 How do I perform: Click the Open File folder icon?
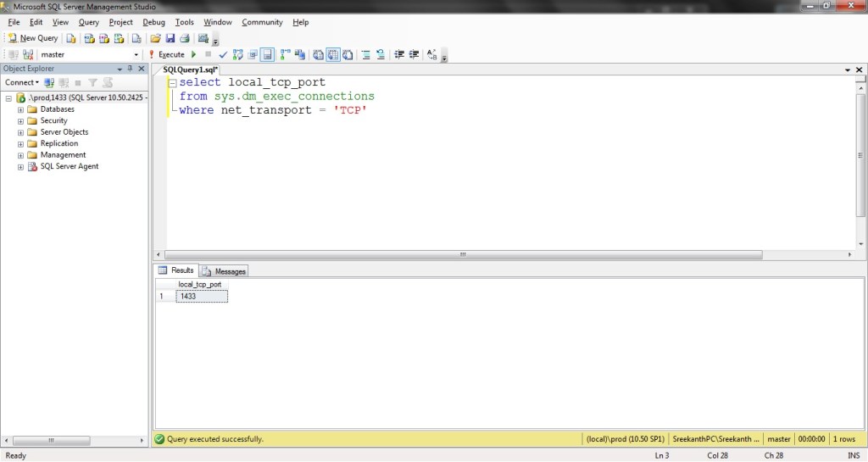coord(155,38)
